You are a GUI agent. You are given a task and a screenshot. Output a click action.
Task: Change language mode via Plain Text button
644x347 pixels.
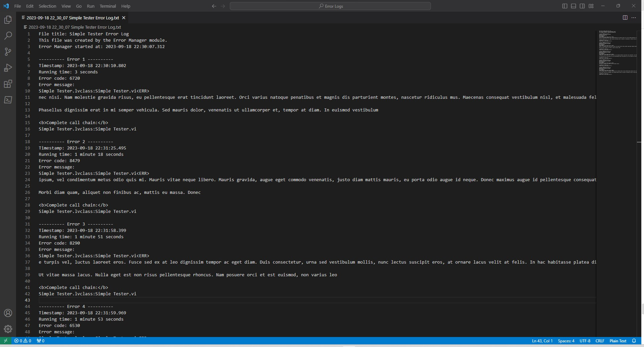617,341
